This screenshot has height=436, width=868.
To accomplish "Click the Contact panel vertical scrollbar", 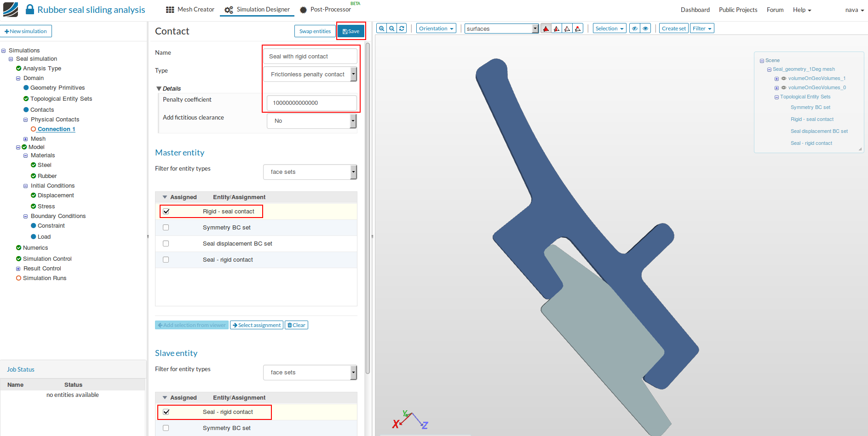I will point(368,208).
